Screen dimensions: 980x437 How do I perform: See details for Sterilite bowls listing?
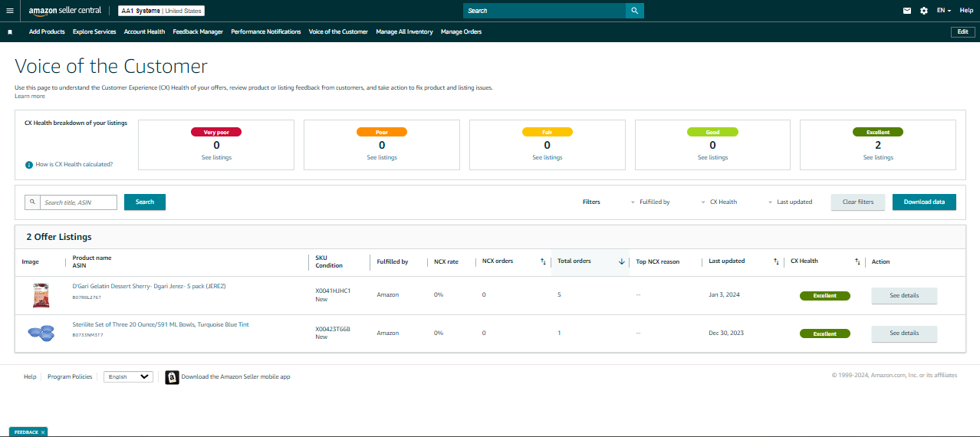904,333
